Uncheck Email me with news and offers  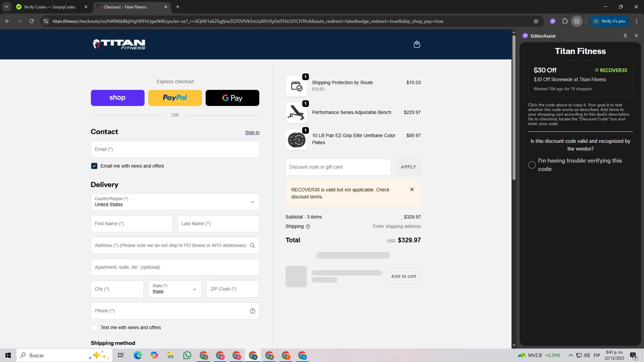[94, 166]
